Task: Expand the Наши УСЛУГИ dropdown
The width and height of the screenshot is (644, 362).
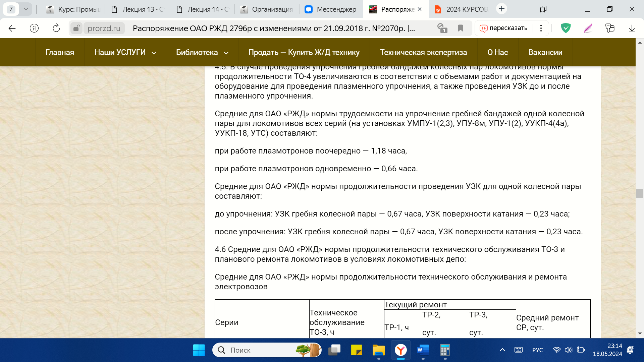Action: [x=125, y=52]
